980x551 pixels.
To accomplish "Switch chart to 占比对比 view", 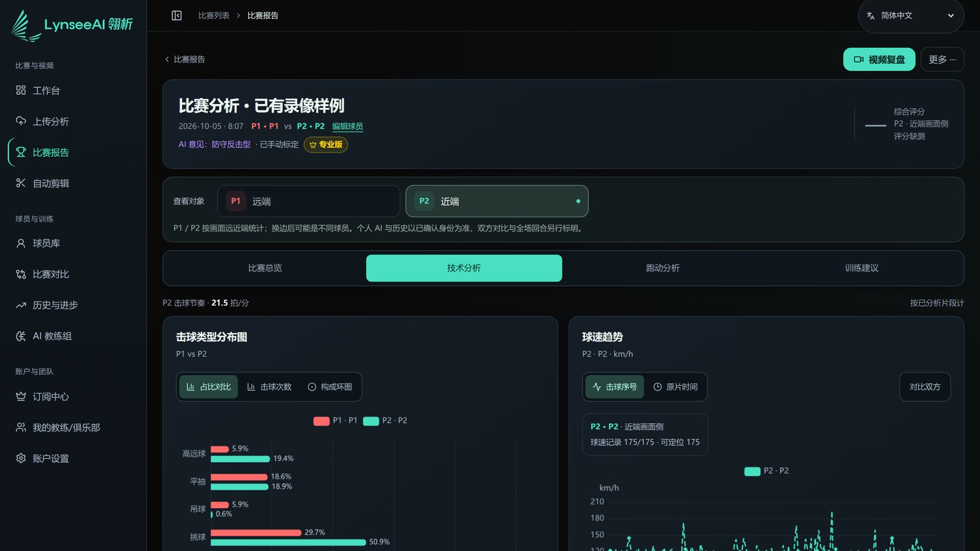I will coord(208,387).
